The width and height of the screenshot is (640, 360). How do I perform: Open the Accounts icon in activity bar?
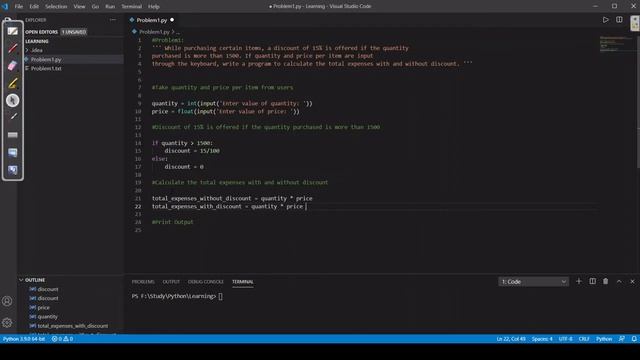[x=7, y=301]
